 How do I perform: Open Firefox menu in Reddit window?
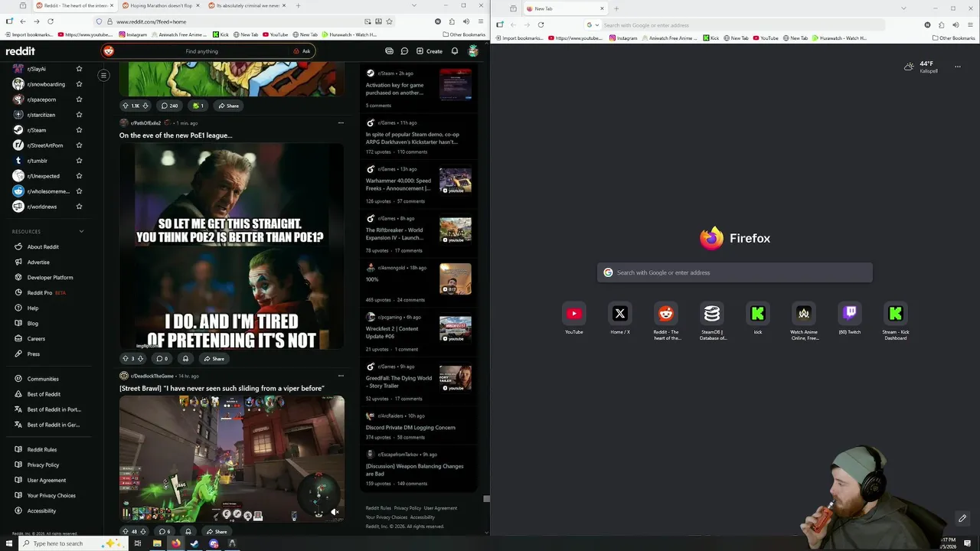coord(480,21)
